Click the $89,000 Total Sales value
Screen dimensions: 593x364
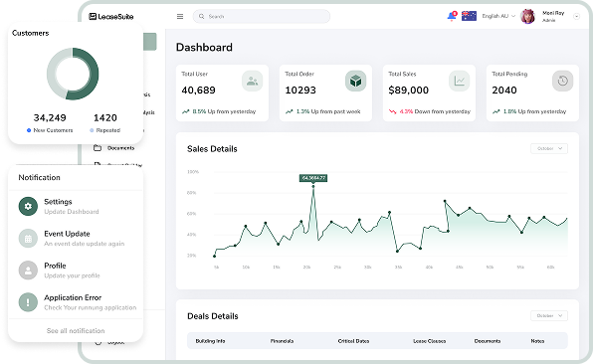[409, 91]
